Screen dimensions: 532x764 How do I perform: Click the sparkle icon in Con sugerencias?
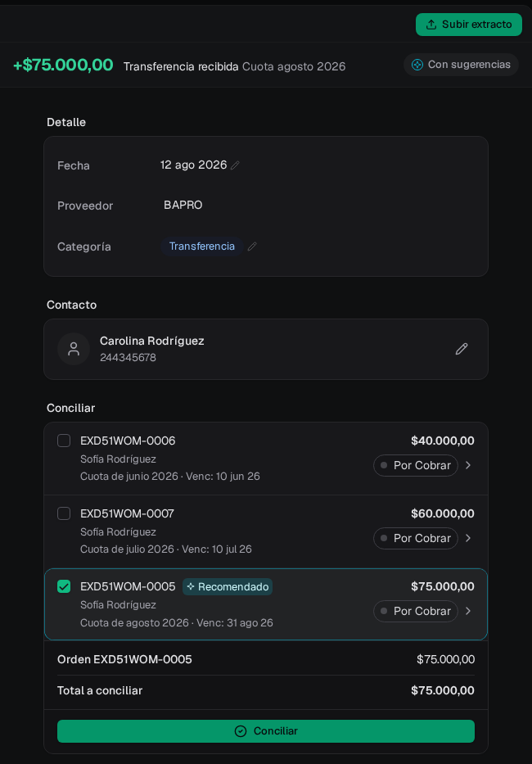[x=417, y=65]
